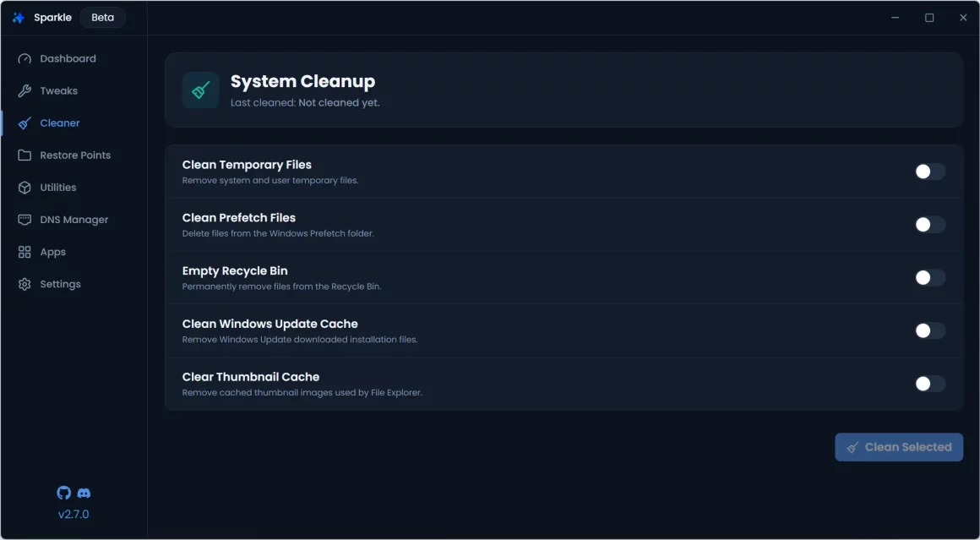Viewport: 980px width, 540px height.
Task: Click the v2.7.0 version text
Action: tap(73, 514)
